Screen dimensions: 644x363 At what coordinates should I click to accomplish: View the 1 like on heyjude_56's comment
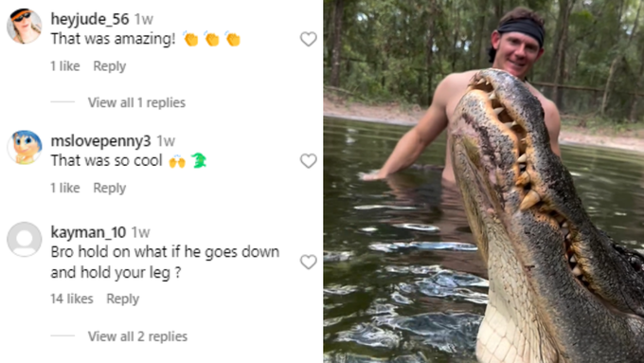coord(65,66)
